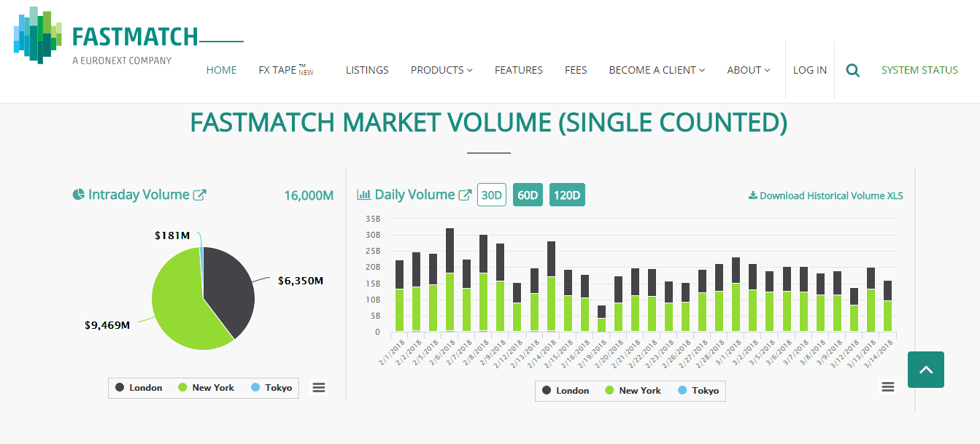Image resolution: width=980 pixels, height=444 pixels.
Task: Click the Download Historical Volume XLS link
Action: pos(832,195)
